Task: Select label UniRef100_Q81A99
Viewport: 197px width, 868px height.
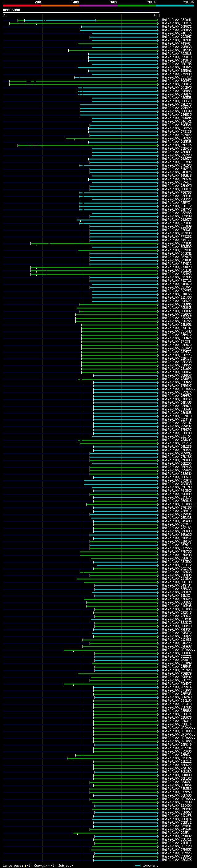Action: (176, 369)
